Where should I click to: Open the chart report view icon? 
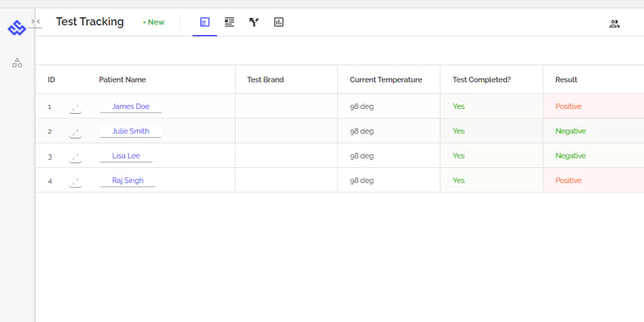click(x=279, y=22)
